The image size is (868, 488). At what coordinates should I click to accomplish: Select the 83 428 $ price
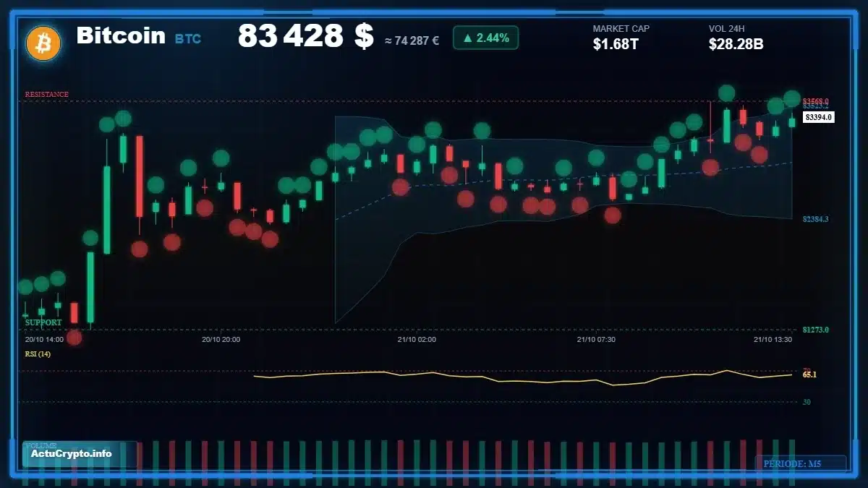305,36
